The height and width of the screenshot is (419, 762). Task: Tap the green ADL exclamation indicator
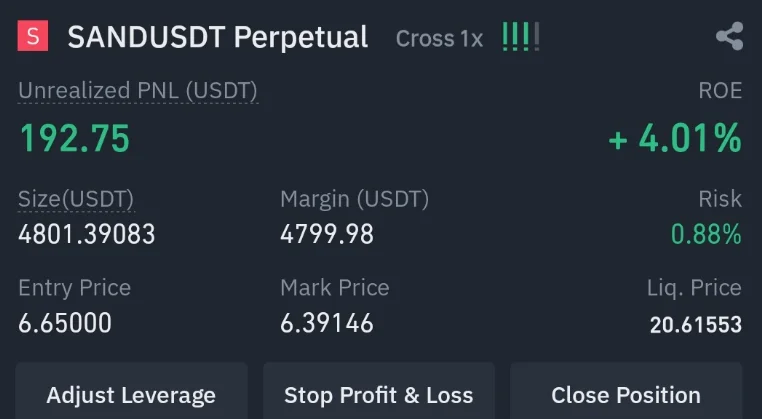521,38
